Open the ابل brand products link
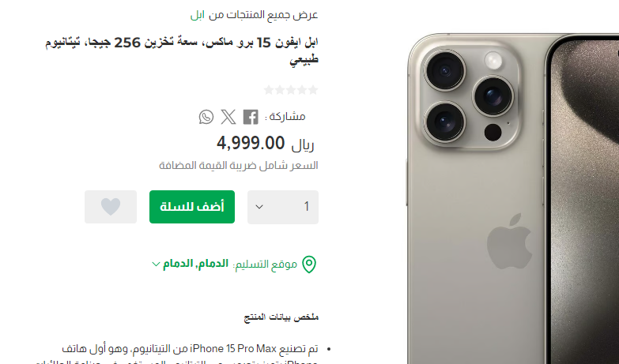Screen dimensions: 619x364 pos(198,15)
